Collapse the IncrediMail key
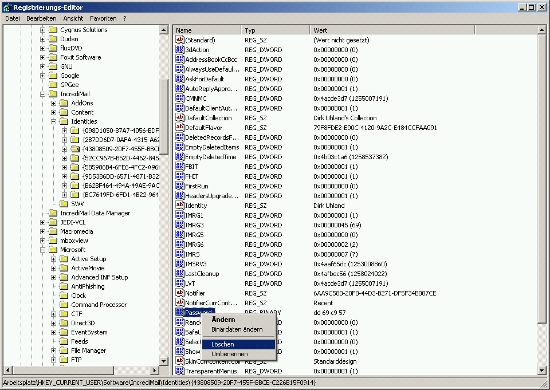Viewport: 550px width, 390px height. [42, 94]
